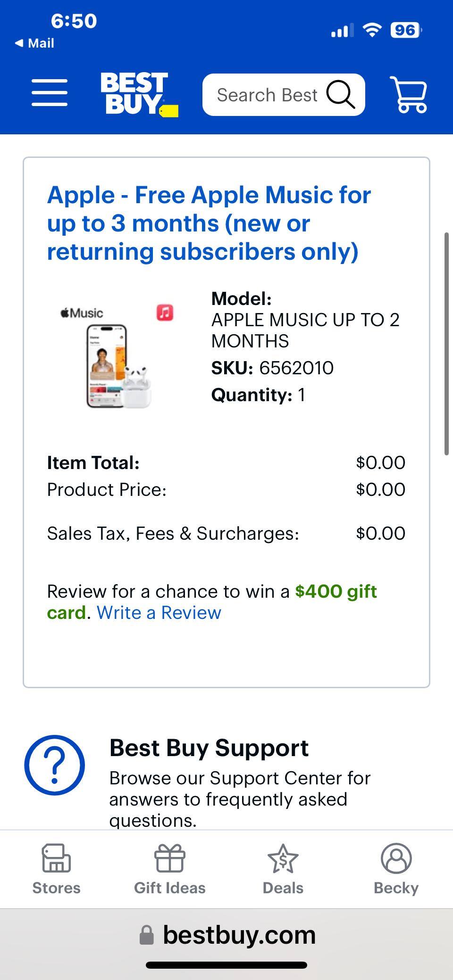The height and width of the screenshot is (980, 453).
Task: Open the Apple Music product title link
Action: [x=209, y=223]
